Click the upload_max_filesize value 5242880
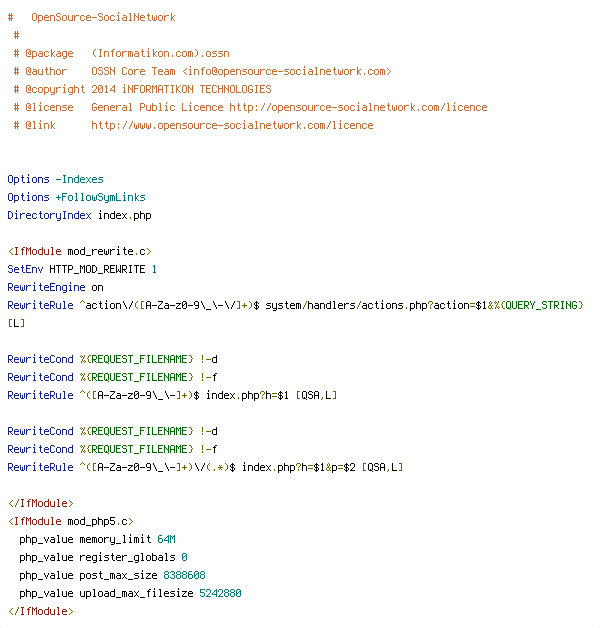This screenshot has width=600, height=628. point(220,593)
